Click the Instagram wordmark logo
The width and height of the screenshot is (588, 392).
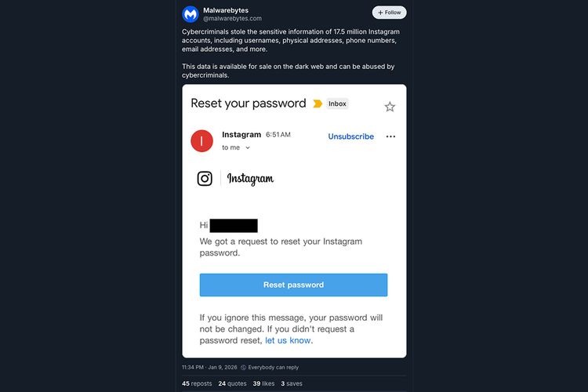[250, 179]
